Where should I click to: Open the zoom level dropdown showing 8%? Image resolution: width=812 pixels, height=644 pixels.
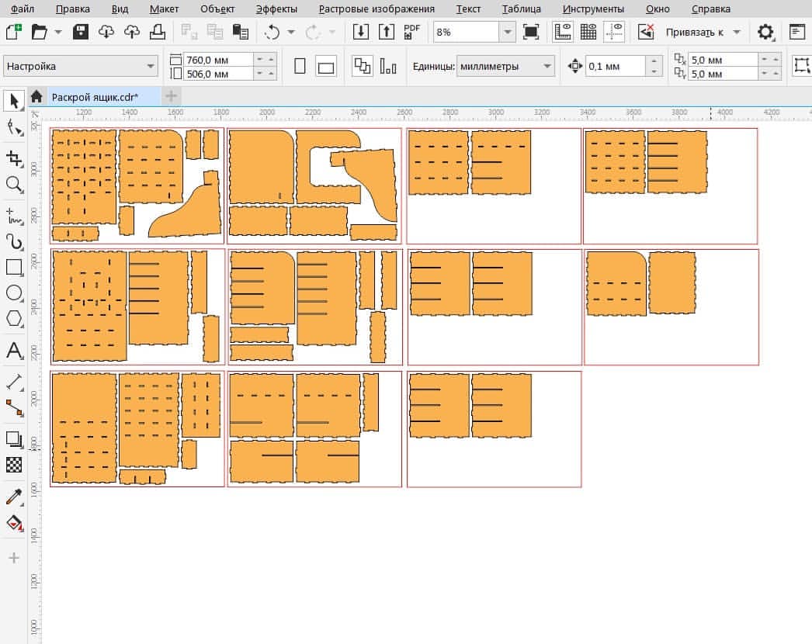pos(508,32)
